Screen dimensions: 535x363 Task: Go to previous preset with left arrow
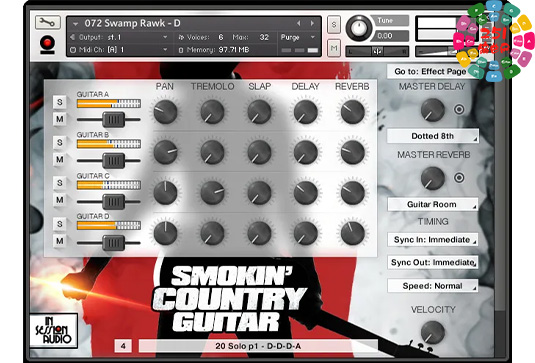point(299,23)
